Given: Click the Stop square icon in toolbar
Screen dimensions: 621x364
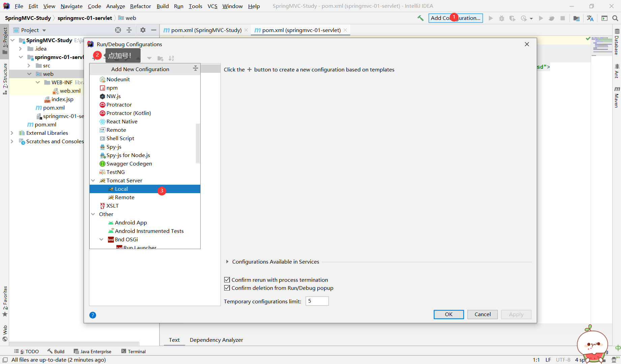Looking at the screenshot, I should tap(563, 18).
